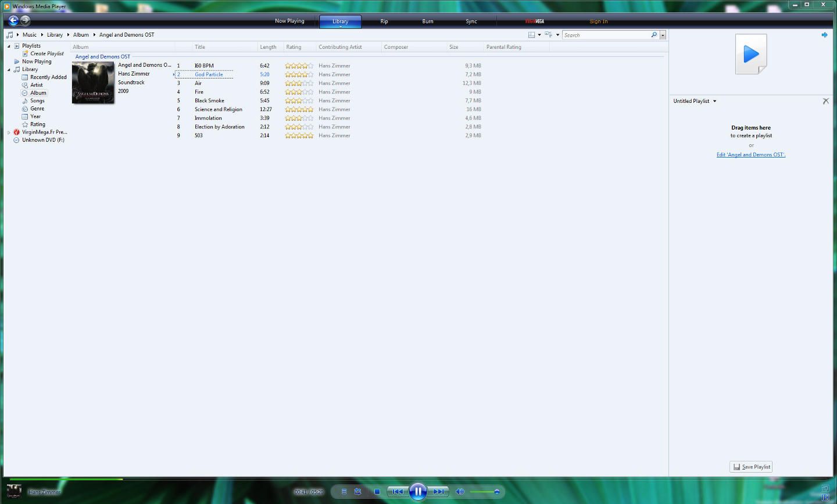Select the track 'Black Smoke'
Screen dimensions: 837x504
coord(209,101)
